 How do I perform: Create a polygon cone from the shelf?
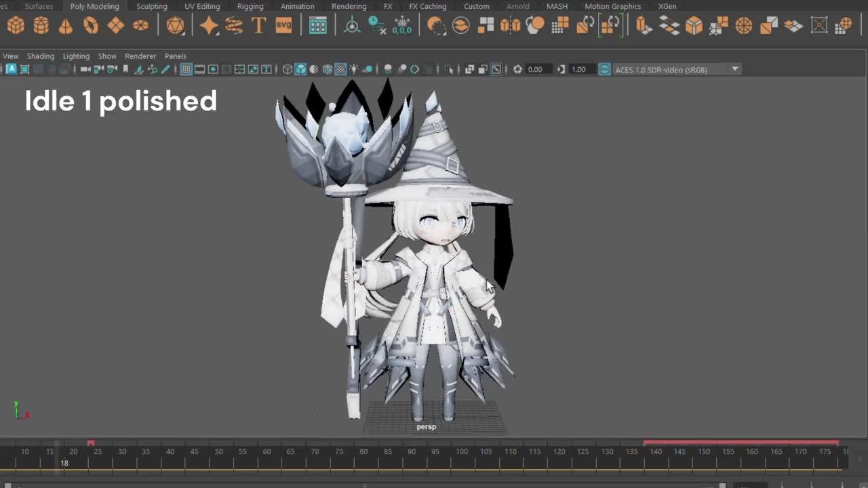click(x=66, y=26)
